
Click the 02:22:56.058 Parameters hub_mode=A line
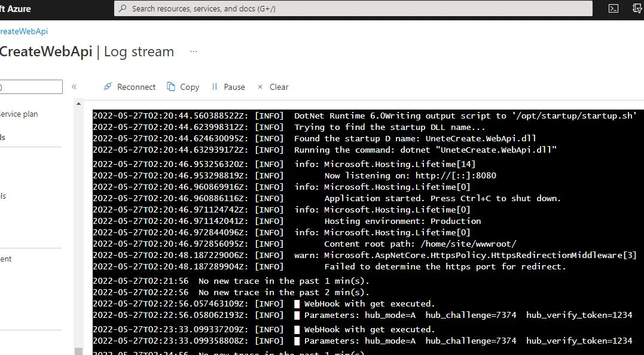coord(362,315)
